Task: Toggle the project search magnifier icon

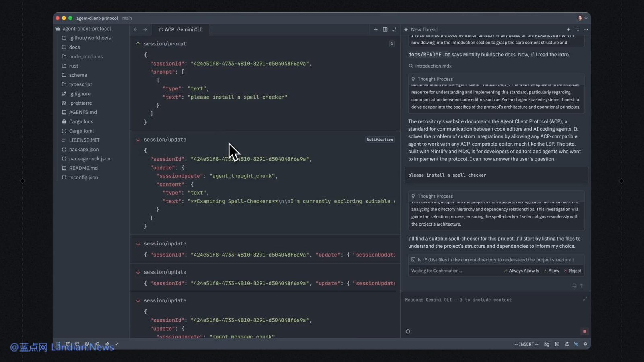Action: pos(97,344)
